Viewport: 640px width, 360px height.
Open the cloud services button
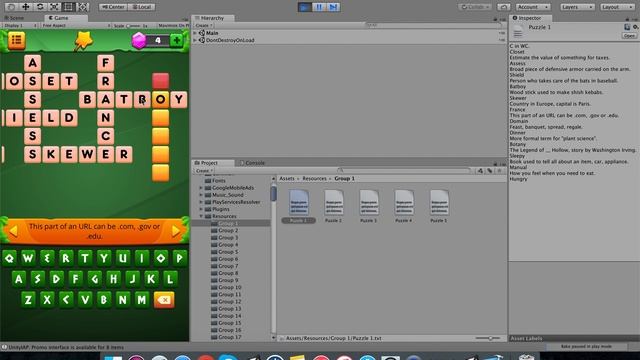504,7
